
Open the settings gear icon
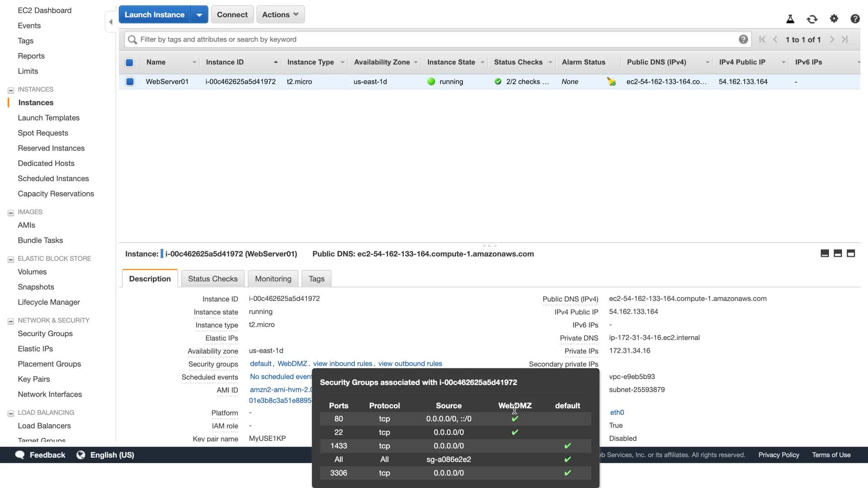coord(834,19)
